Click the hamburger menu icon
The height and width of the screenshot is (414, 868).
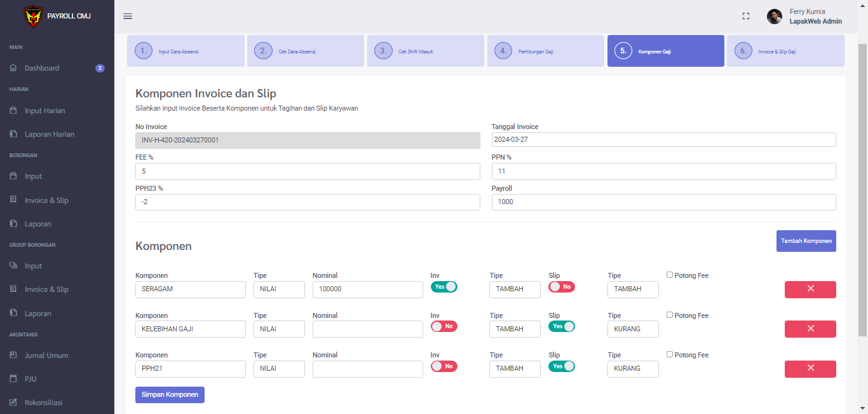click(x=128, y=17)
